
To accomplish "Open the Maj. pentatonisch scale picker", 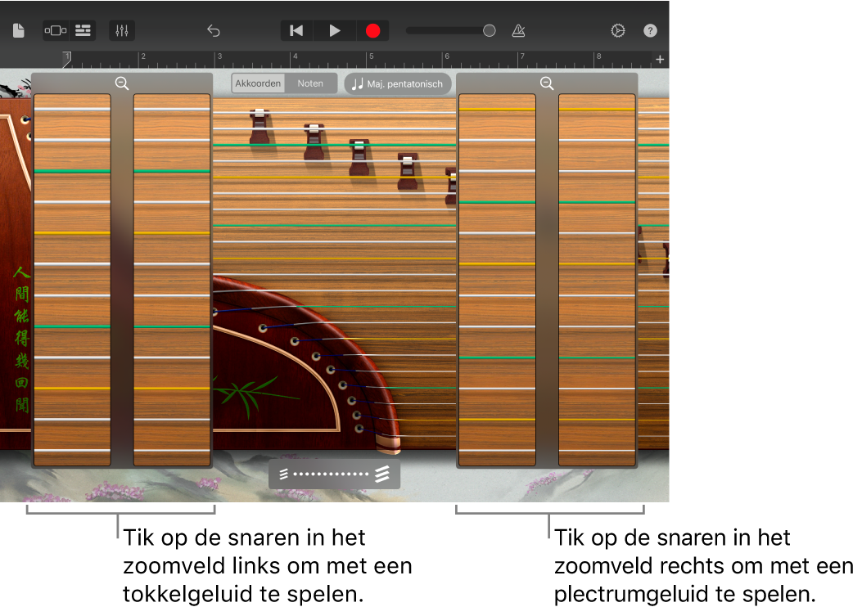I will (x=398, y=83).
